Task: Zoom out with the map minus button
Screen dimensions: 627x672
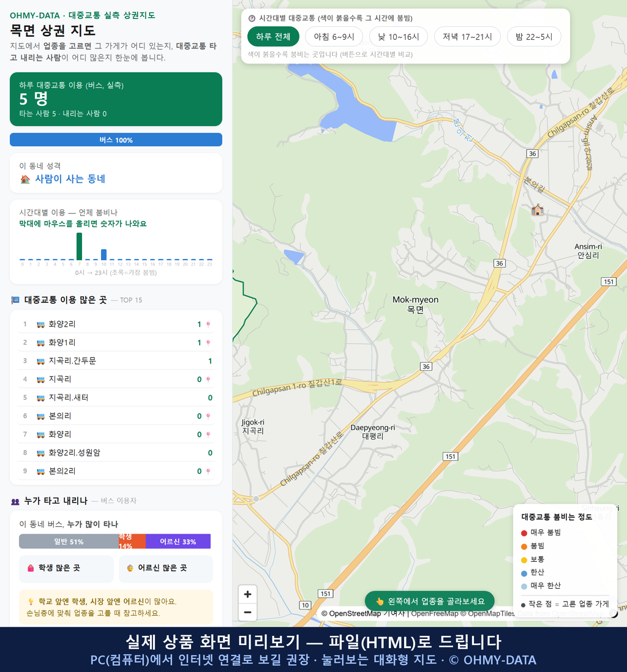Action: point(247,612)
